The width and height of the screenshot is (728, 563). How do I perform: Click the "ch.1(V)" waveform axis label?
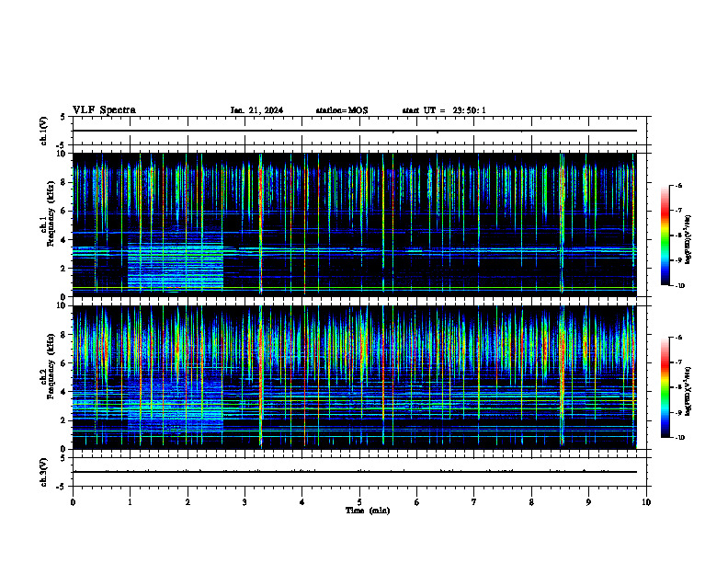pyautogui.click(x=43, y=131)
